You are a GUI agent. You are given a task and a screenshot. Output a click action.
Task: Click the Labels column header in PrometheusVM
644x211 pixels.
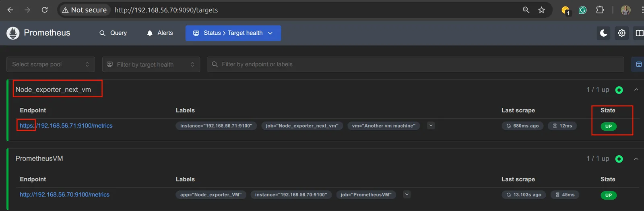(185, 179)
